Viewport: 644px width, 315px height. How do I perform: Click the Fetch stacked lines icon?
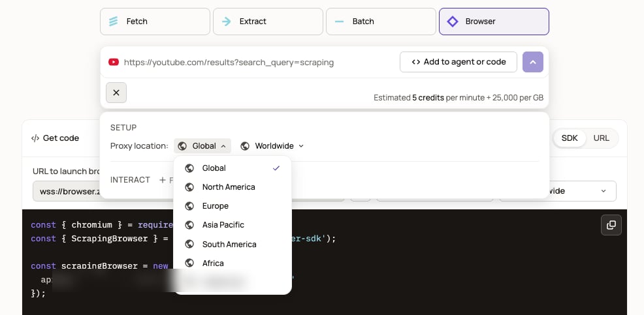pos(114,22)
